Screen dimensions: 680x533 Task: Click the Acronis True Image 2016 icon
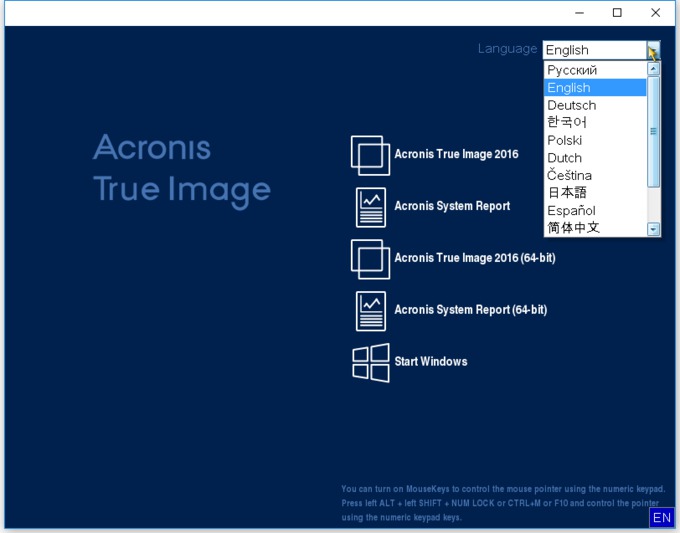pos(370,155)
